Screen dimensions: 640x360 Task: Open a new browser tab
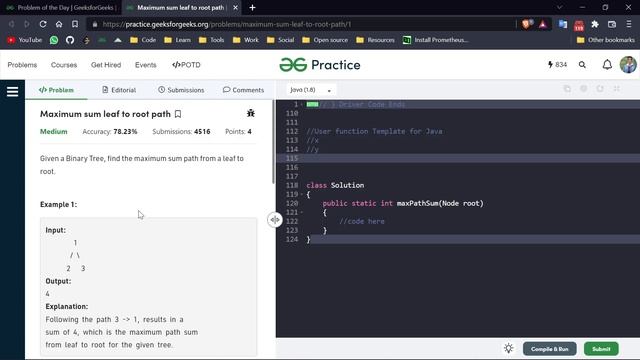pyautogui.click(x=252, y=7)
